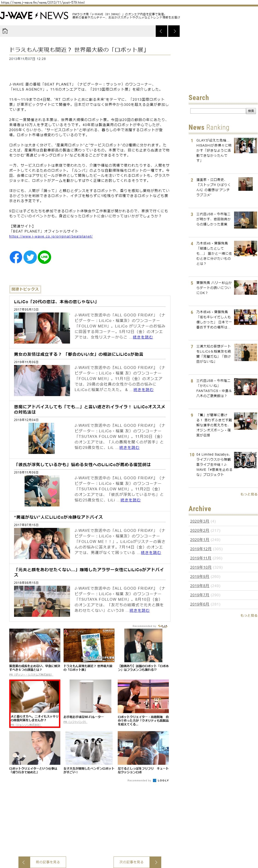Viewport: 258px width, 868px height.
Task: Share article on Facebook
Action: (x=16, y=257)
